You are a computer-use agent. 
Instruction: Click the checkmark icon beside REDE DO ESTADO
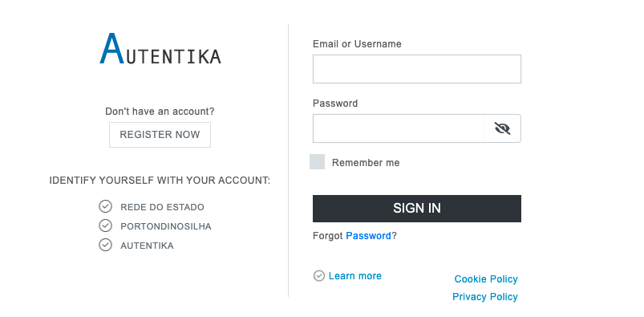click(106, 206)
